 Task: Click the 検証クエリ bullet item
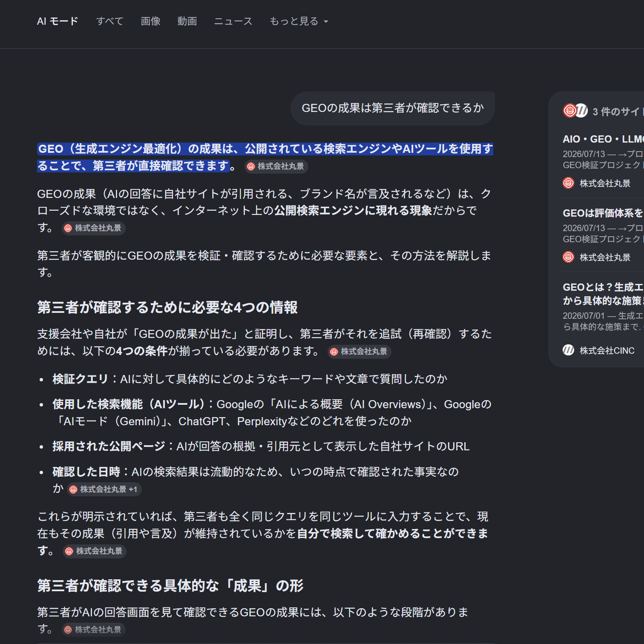(250, 379)
